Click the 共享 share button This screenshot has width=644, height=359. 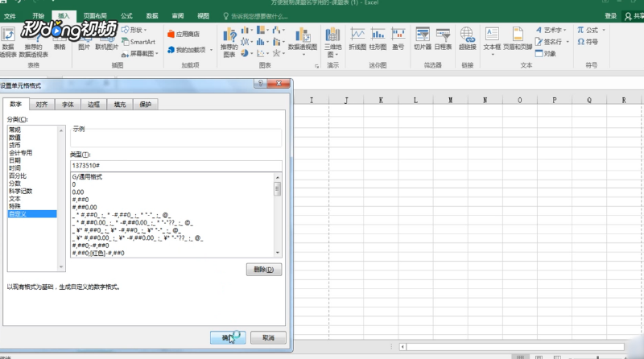634,15
